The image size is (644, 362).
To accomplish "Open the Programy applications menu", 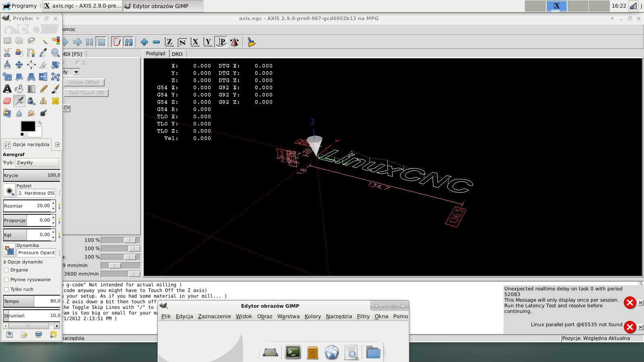I will click(x=20, y=6).
